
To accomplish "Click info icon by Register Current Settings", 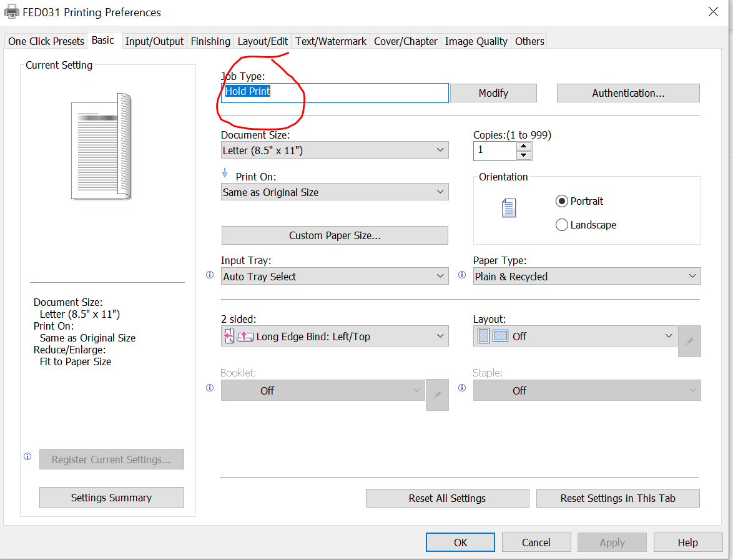I will (27, 456).
